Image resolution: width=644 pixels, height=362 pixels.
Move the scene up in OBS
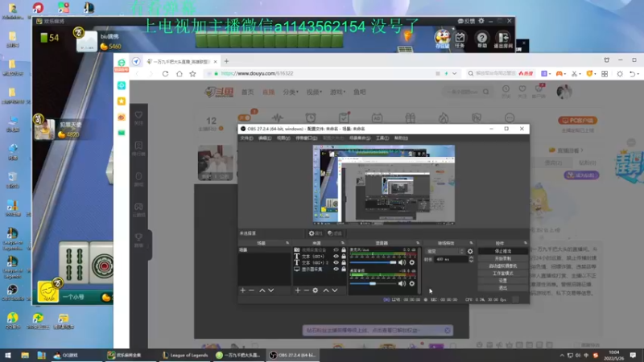262,290
